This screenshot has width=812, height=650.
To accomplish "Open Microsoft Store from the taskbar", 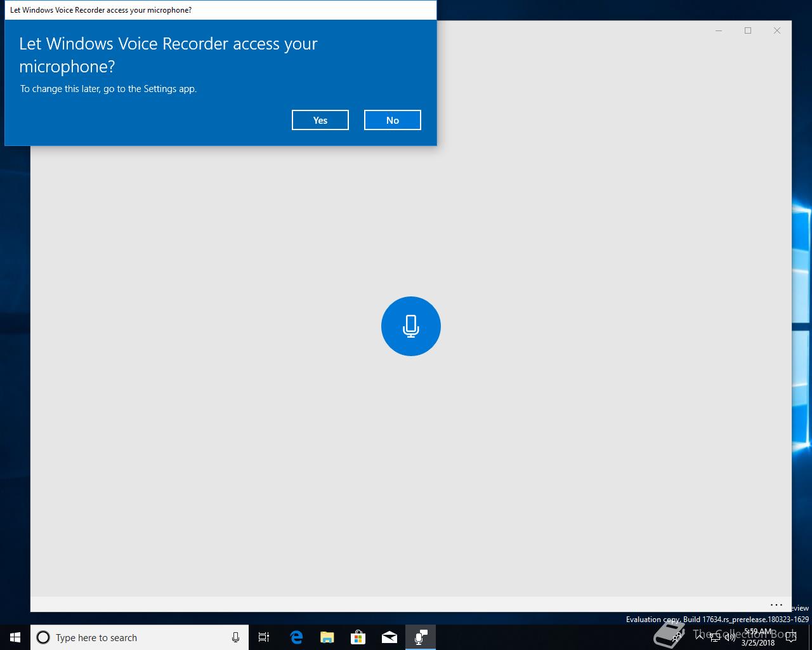I will [x=358, y=637].
